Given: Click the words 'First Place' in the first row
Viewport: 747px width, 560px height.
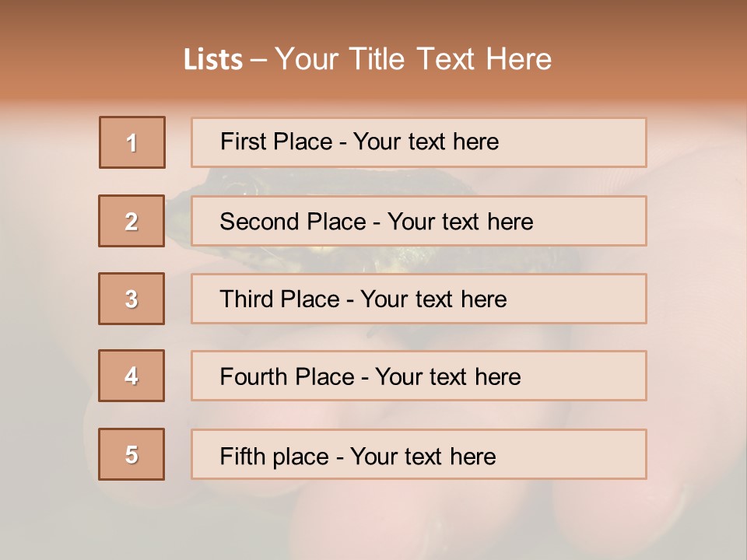Looking at the screenshot, I should pyautogui.click(x=276, y=142).
